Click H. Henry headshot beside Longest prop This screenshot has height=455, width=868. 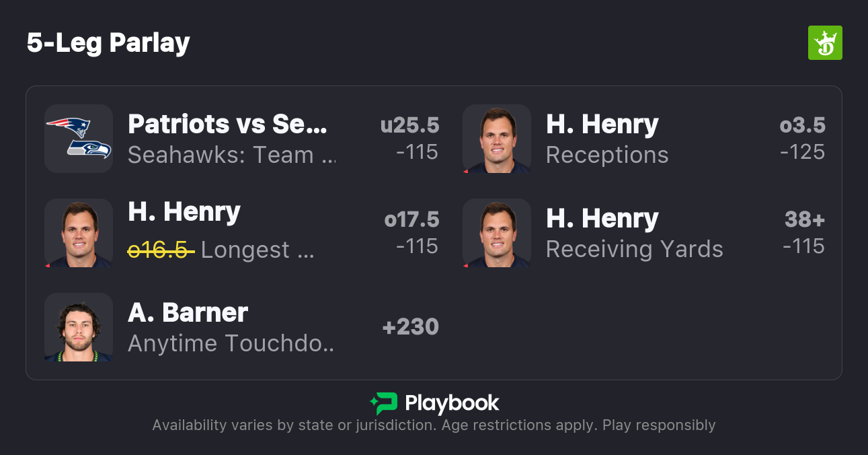[x=79, y=233]
